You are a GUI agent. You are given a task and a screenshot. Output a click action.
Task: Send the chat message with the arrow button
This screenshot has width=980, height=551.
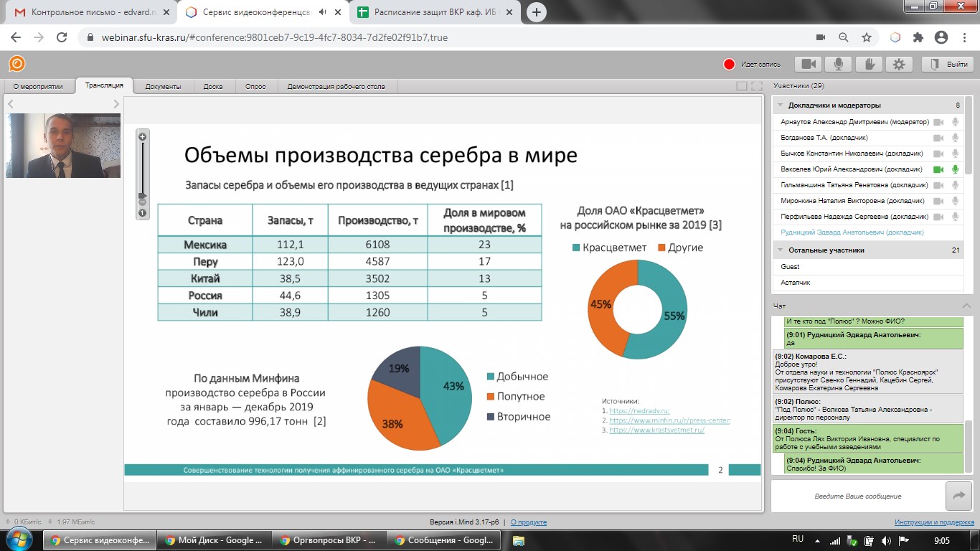(958, 495)
